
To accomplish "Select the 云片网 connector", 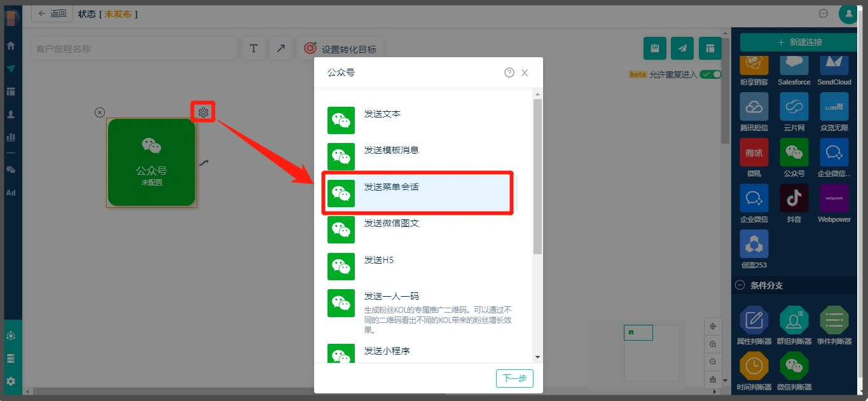I will point(794,112).
